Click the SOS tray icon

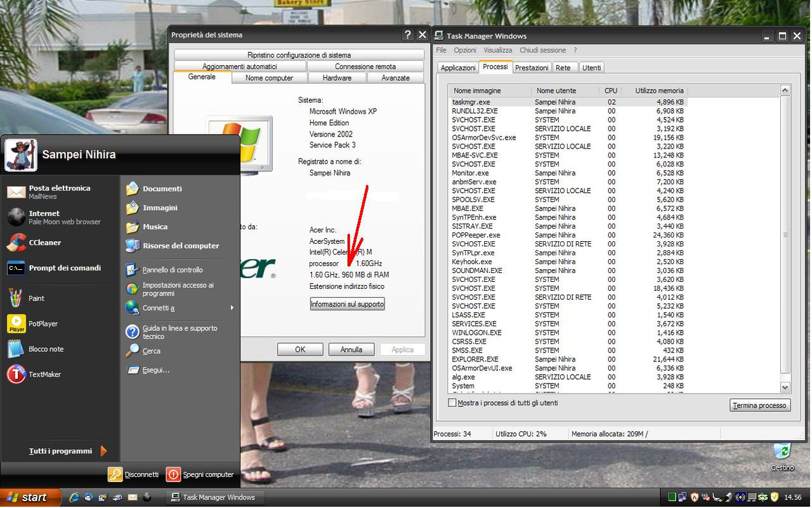click(x=763, y=497)
